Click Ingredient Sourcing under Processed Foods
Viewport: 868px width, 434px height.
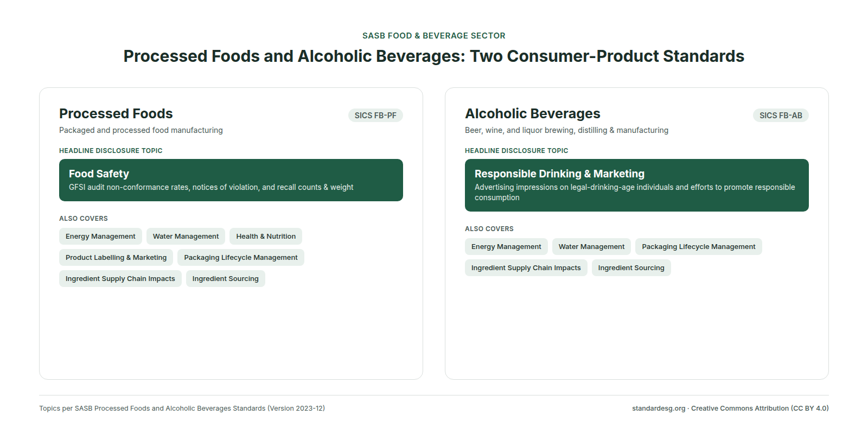(226, 279)
